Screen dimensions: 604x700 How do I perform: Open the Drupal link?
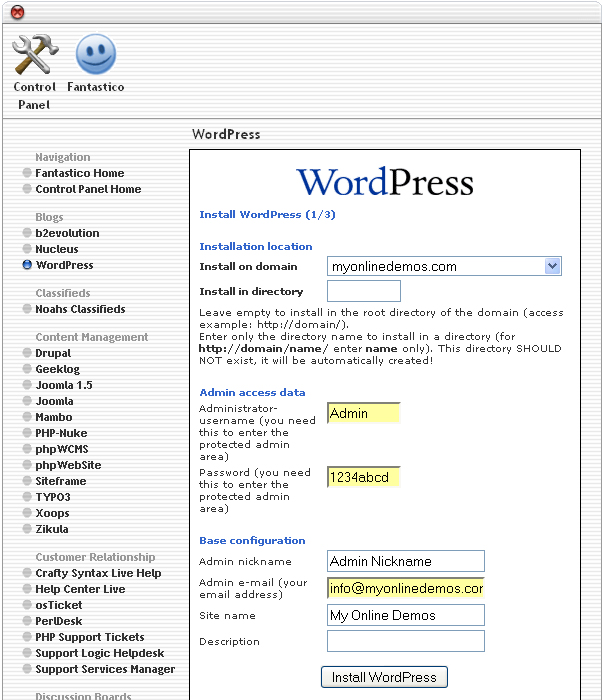[53, 353]
